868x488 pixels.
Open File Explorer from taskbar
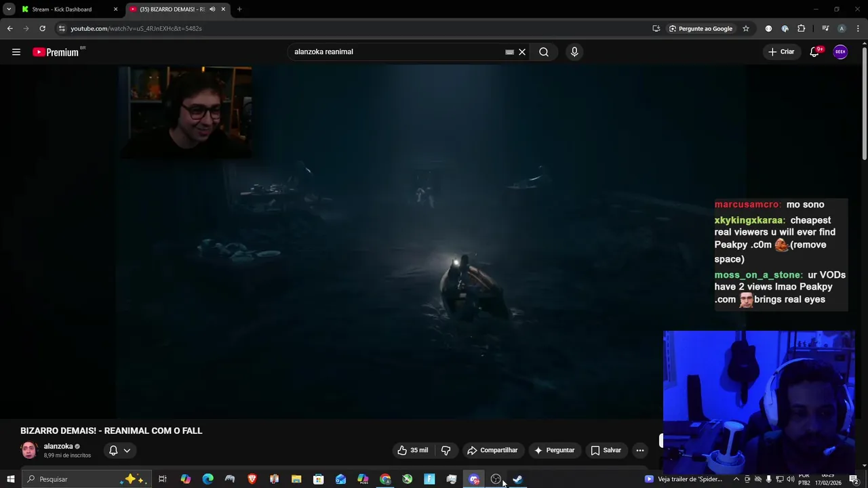296,479
